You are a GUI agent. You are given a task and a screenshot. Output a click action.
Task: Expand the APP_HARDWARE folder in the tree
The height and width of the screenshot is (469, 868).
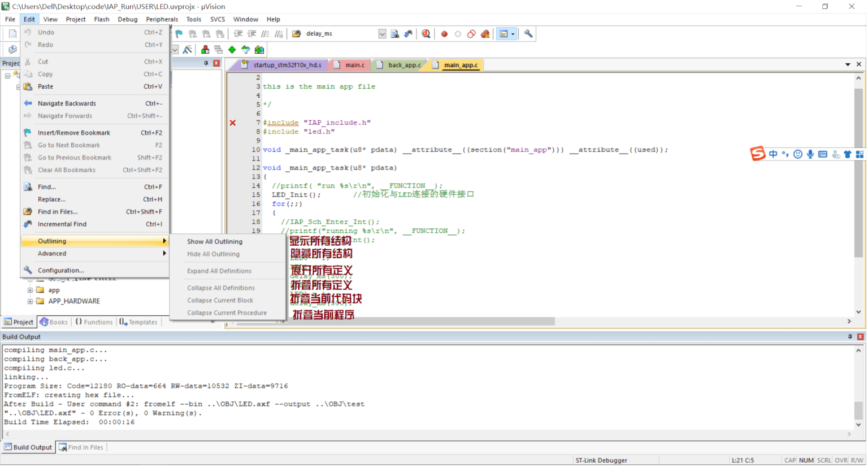(x=30, y=302)
